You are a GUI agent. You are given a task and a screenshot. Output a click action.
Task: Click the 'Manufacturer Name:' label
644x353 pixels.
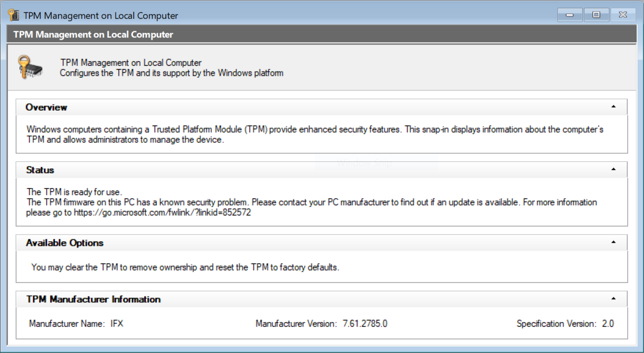coord(67,324)
